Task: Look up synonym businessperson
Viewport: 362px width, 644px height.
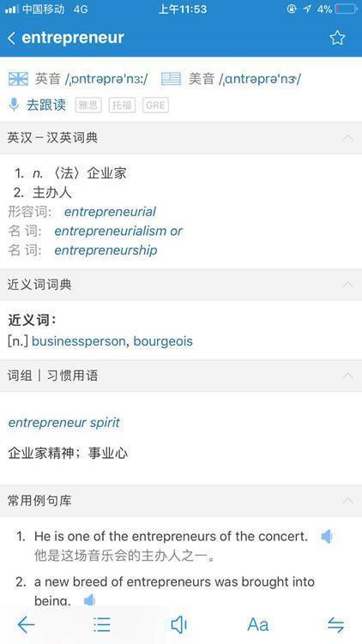Action: (x=78, y=341)
